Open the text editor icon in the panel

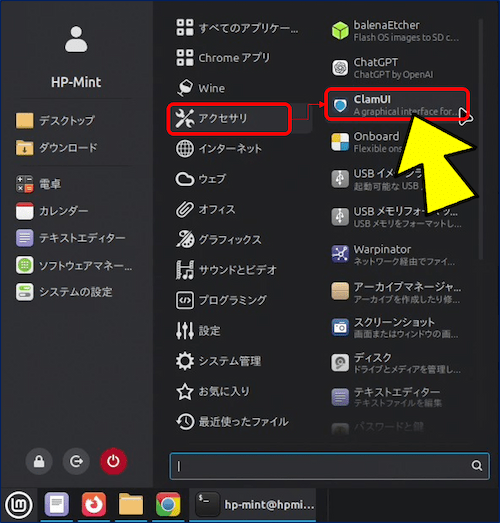pos(57,504)
